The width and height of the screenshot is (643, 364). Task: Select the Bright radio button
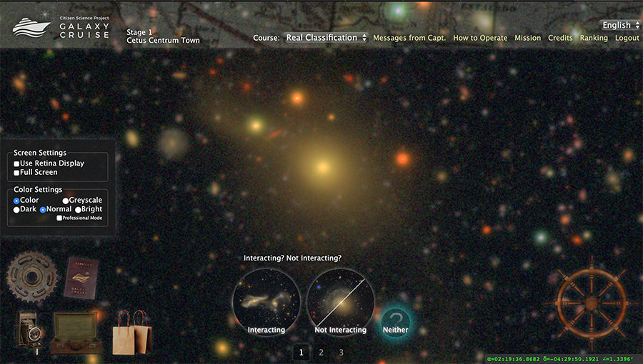(x=78, y=210)
